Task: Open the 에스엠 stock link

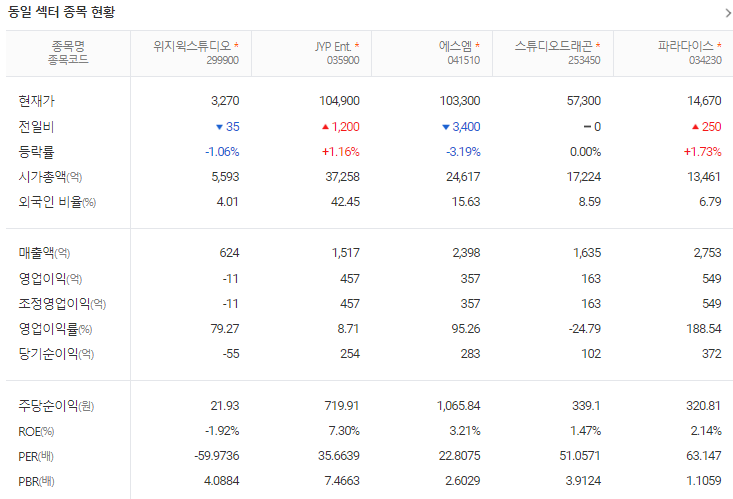Action: (x=455, y=46)
